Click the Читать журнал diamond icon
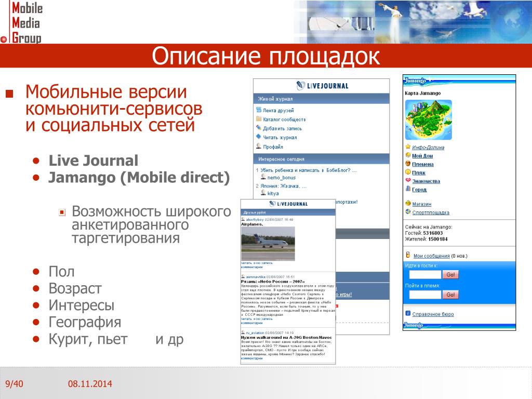532x399 pixels. tap(259, 137)
